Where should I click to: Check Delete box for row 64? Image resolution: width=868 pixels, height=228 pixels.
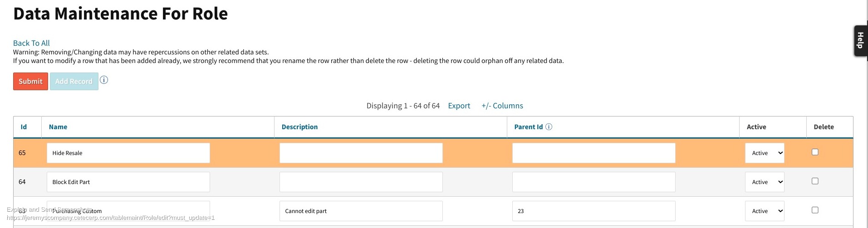tap(815, 181)
